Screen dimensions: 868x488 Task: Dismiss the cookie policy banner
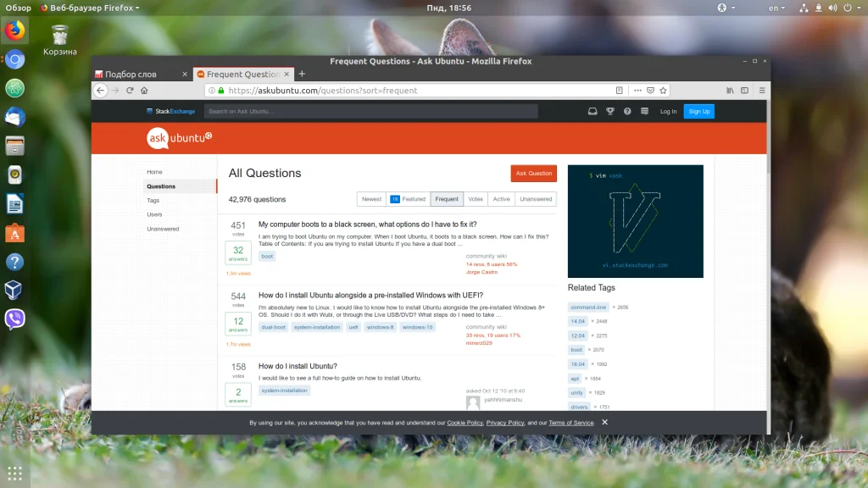[604, 422]
